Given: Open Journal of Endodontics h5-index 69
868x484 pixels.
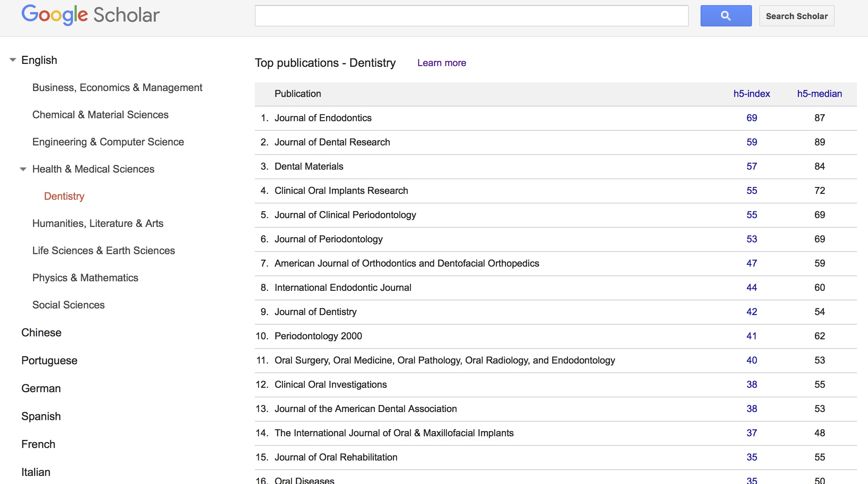Looking at the screenshot, I should coord(751,118).
